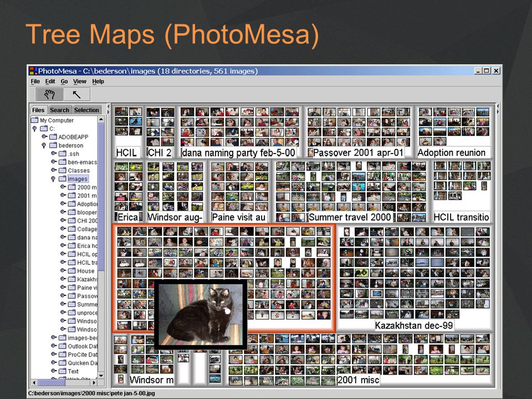
Task: Select the 'images-bed' folder in tree
Action: coord(83,338)
